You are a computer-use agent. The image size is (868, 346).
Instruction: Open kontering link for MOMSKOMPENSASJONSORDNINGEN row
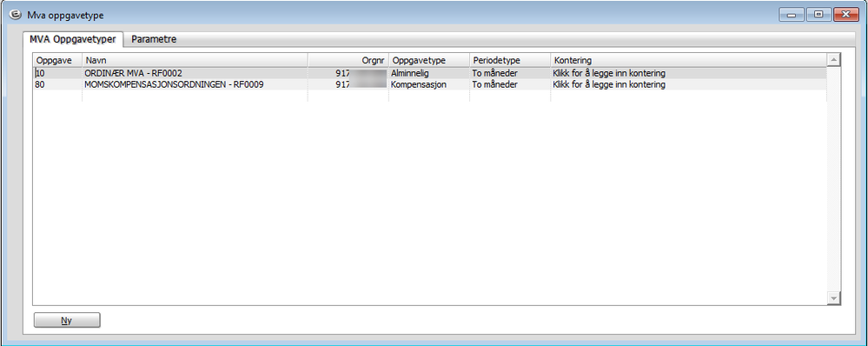(688, 84)
